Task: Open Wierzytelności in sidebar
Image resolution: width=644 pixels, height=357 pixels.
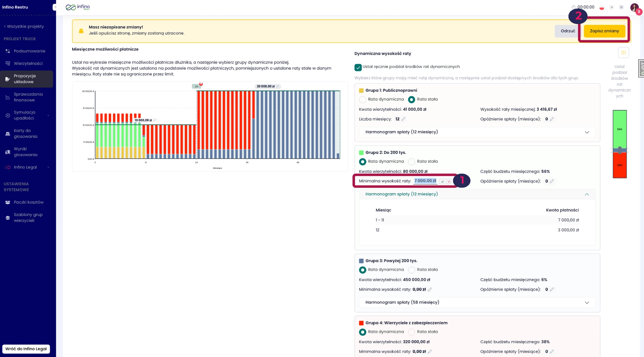Action: [x=28, y=63]
